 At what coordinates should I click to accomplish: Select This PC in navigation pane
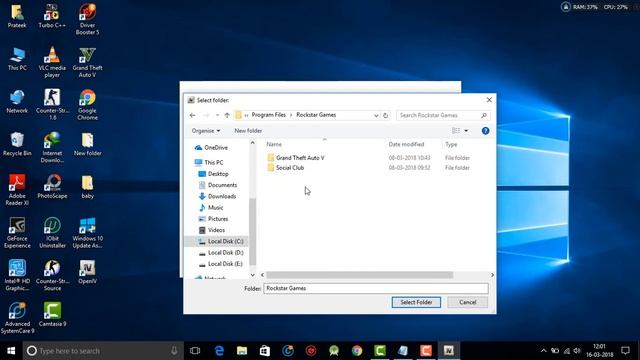[x=213, y=162]
